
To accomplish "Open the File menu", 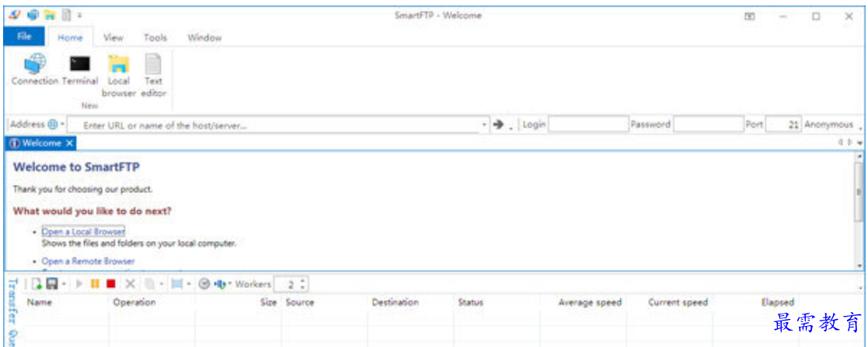I will tap(24, 37).
